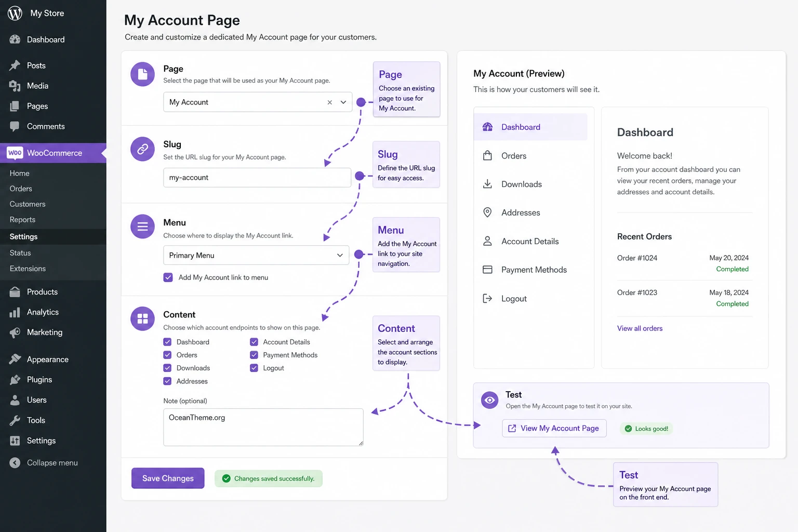The height and width of the screenshot is (532, 798).
Task: Click the Note (optional) text area
Action: (263, 427)
